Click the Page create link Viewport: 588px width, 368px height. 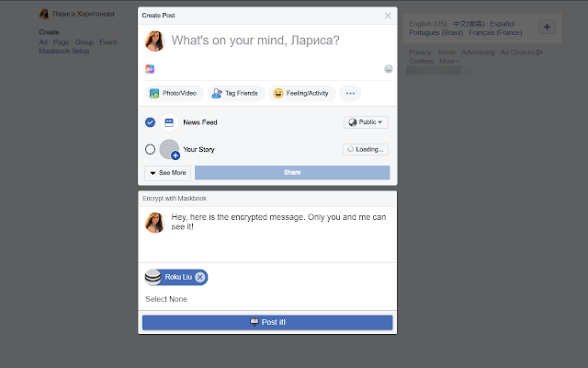pos(61,42)
